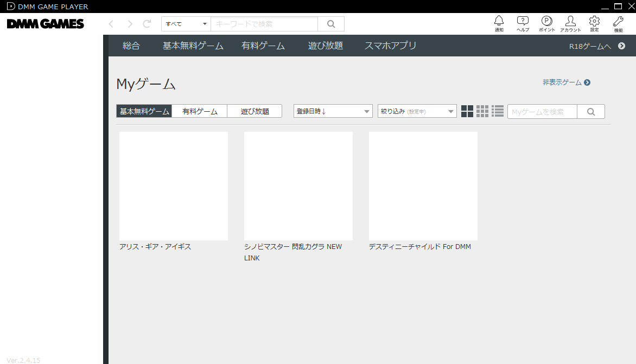Reload the page with refresh icon
The height and width of the screenshot is (364, 636).
tap(147, 24)
